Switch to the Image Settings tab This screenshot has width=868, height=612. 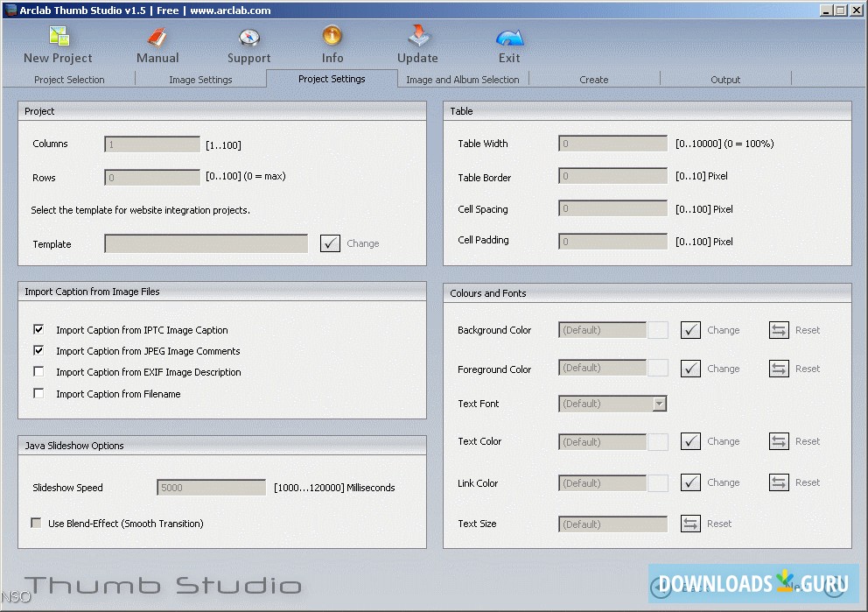[x=200, y=80]
